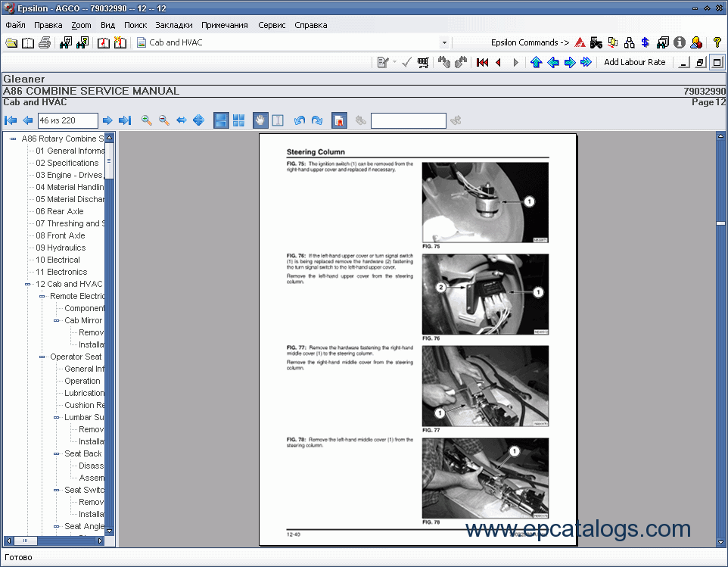The height and width of the screenshot is (567, 728).
Task: Select the hand pan tool
Action: coord(260,120)
